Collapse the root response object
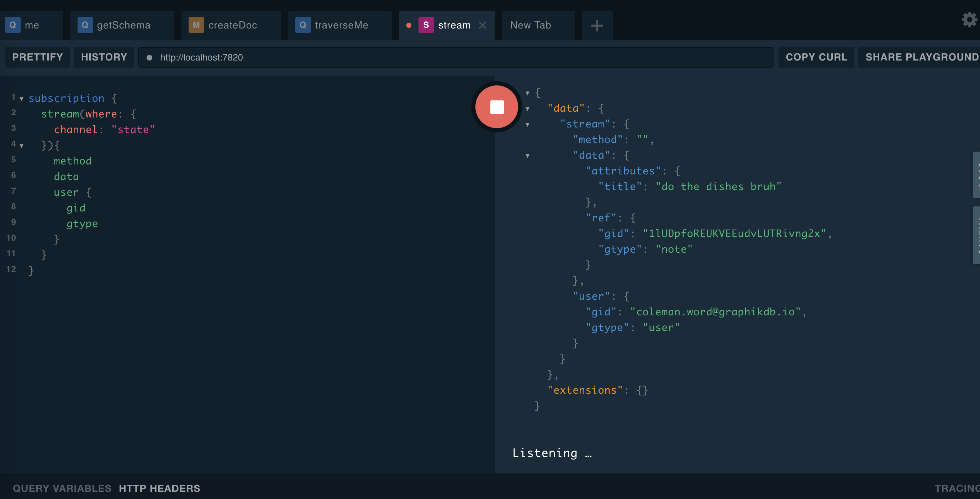The image size is (980, 499). (527, 93)
